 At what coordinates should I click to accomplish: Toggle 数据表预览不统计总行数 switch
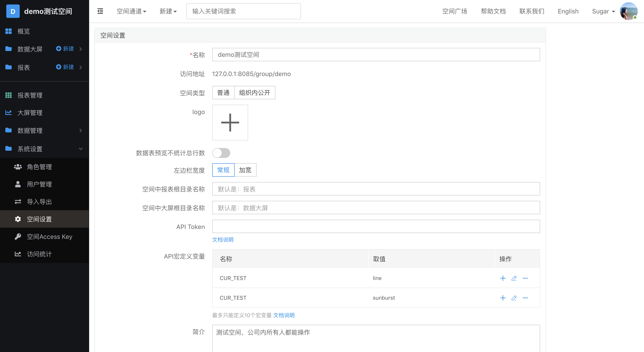tap(221, 153)
